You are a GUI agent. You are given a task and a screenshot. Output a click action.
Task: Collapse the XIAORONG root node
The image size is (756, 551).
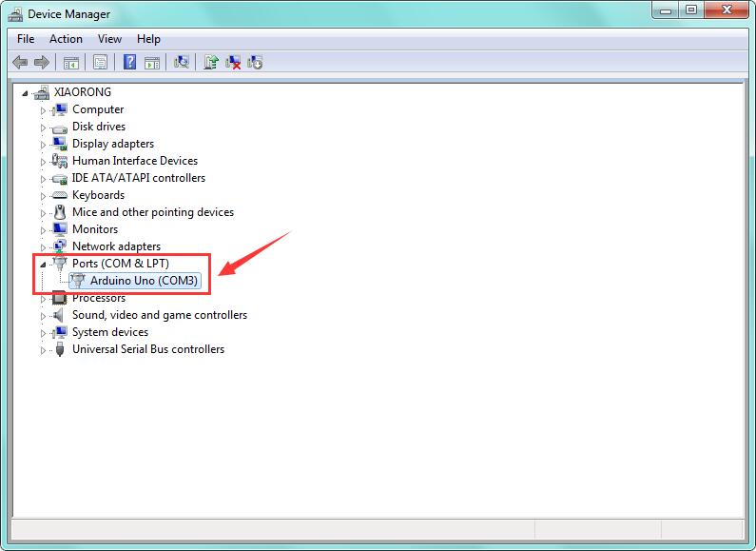(x=25, y=93)
